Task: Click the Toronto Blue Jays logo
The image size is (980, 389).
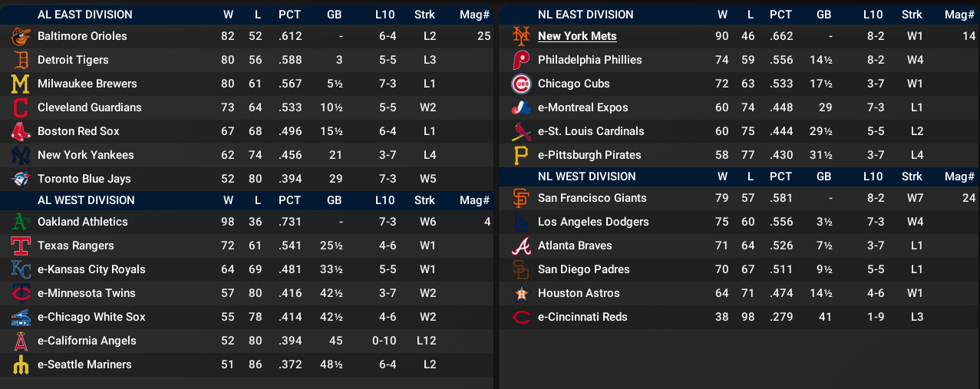Action: 20,179
